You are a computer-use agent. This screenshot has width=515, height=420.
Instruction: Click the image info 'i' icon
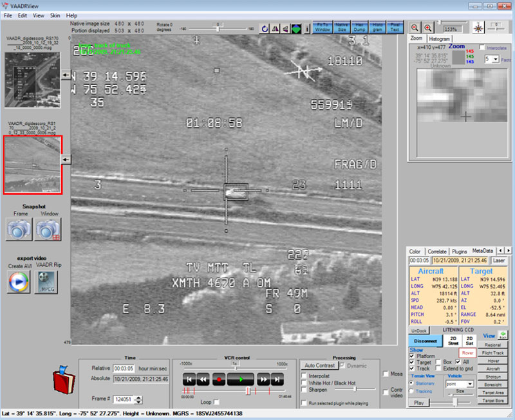tap(307, 28)
